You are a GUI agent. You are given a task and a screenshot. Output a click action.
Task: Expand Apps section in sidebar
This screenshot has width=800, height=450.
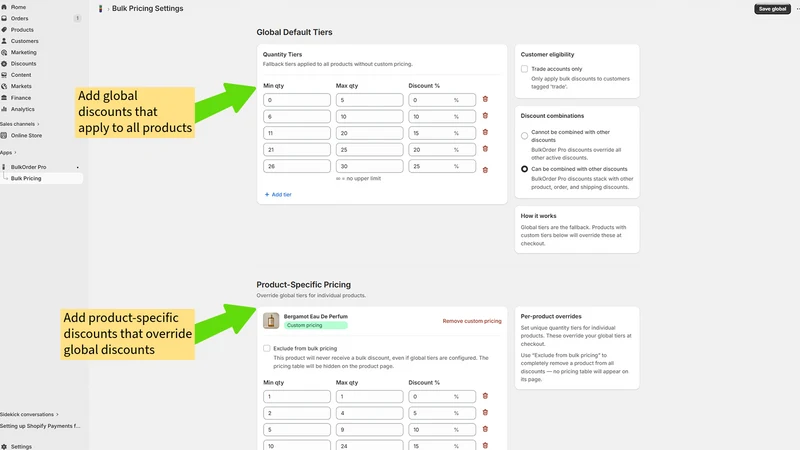8,153
